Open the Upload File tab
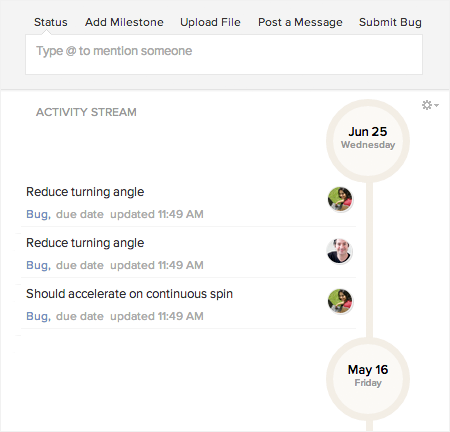Viewport: 450px width, 432px height. 210,22
